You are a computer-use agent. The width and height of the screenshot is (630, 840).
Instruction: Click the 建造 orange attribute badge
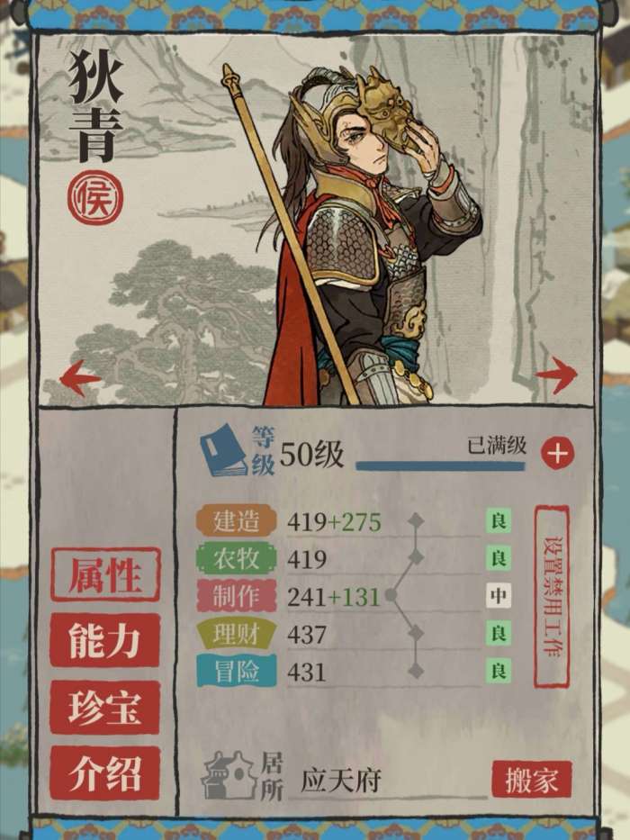[x=236, y=520]
